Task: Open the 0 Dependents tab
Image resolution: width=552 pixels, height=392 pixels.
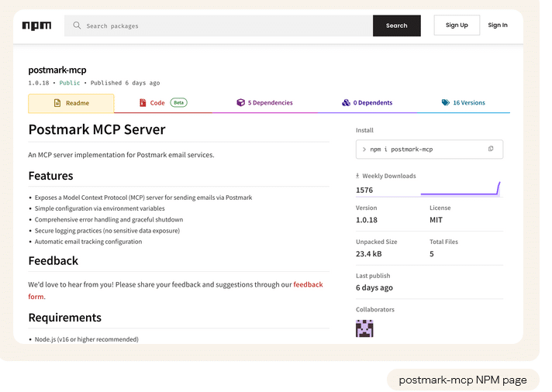Action: click(372, 102)
